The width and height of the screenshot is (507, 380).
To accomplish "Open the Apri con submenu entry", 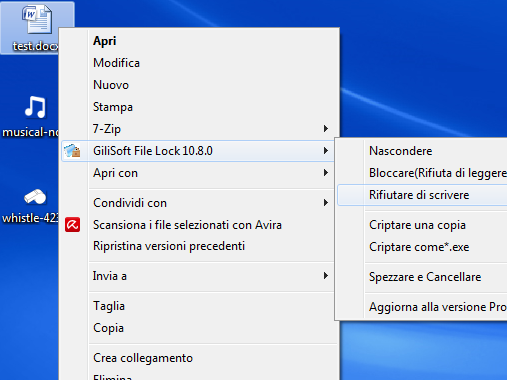I will coord(198,173).
